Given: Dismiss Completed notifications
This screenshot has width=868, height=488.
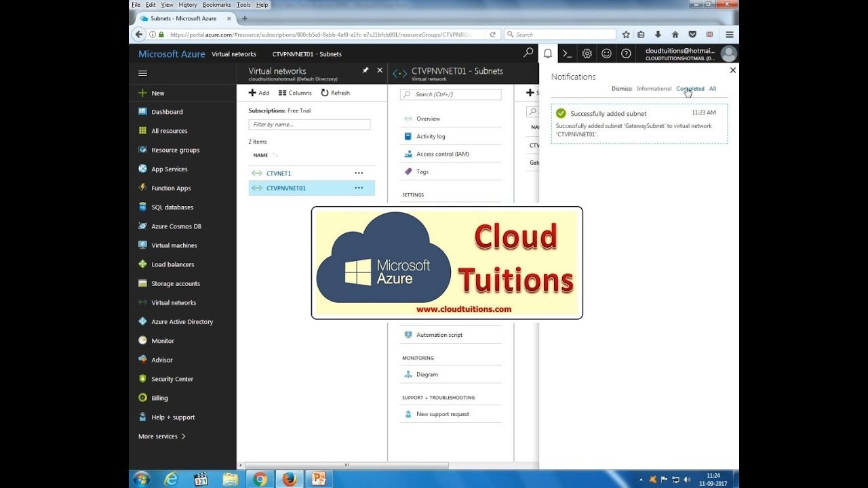Looking at the screenshot, I should click(x=690, y=89).
